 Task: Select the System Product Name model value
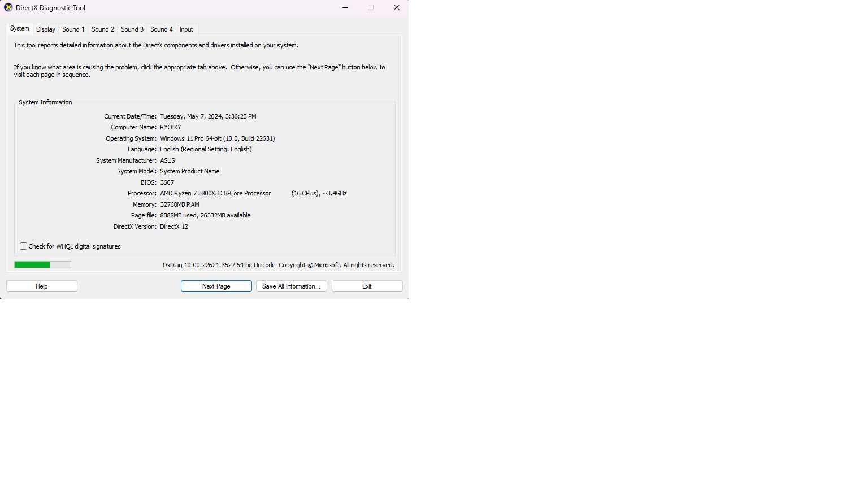coord(190,171)
